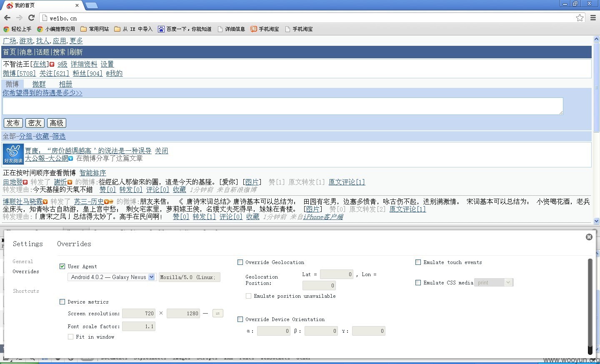This screenshot has height=364, width=600.
Task: Enable Override Device Orientation checkbox
Action: pos(240,319)
